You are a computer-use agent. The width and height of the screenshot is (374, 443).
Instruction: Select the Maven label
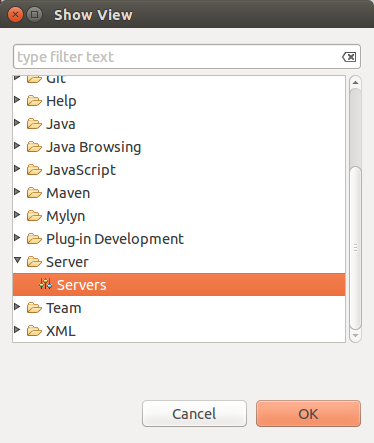[68, 193]
